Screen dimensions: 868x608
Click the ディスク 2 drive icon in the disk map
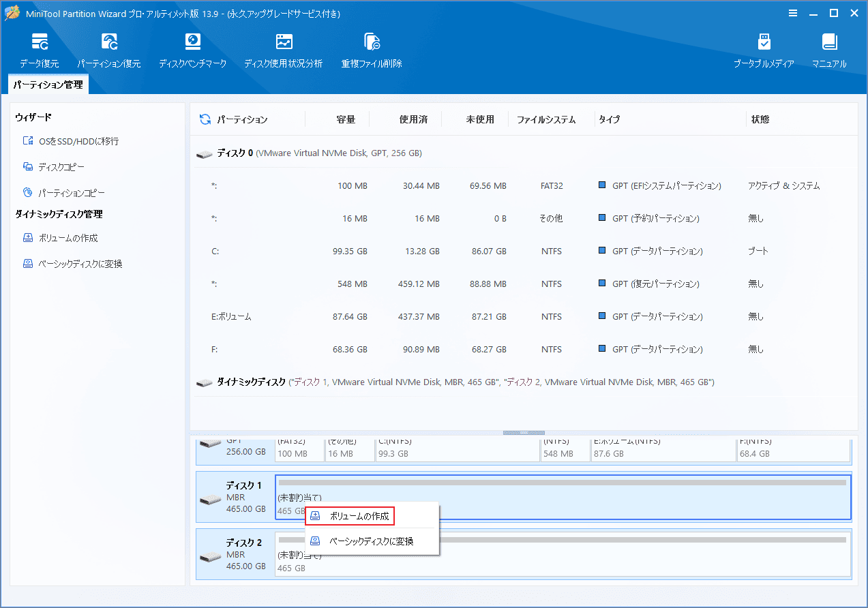point(211,557)
